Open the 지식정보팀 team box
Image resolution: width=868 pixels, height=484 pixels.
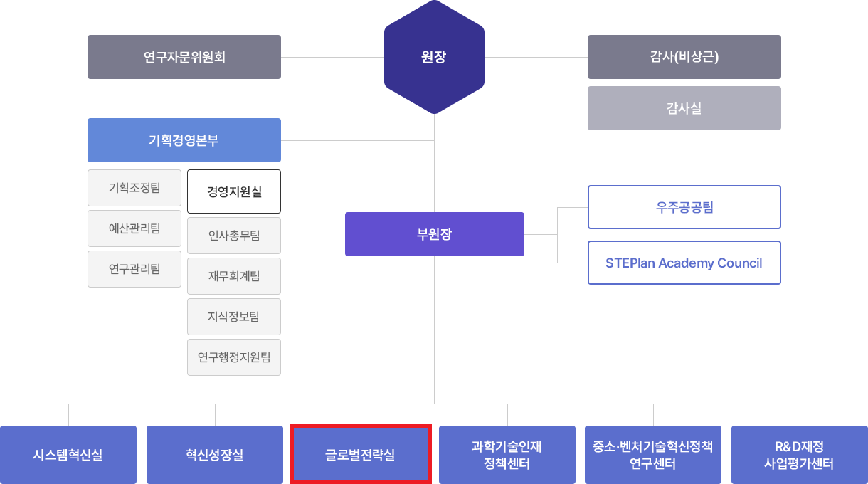(234, 317)
